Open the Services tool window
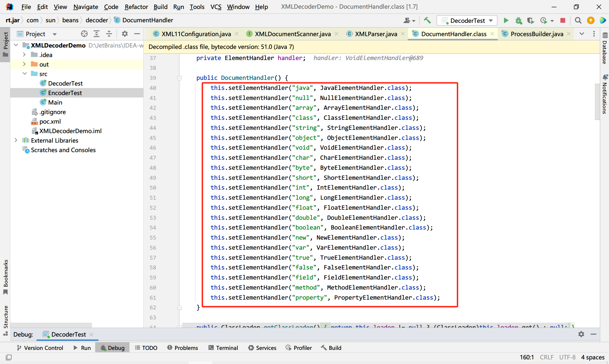 pos(262,348)
